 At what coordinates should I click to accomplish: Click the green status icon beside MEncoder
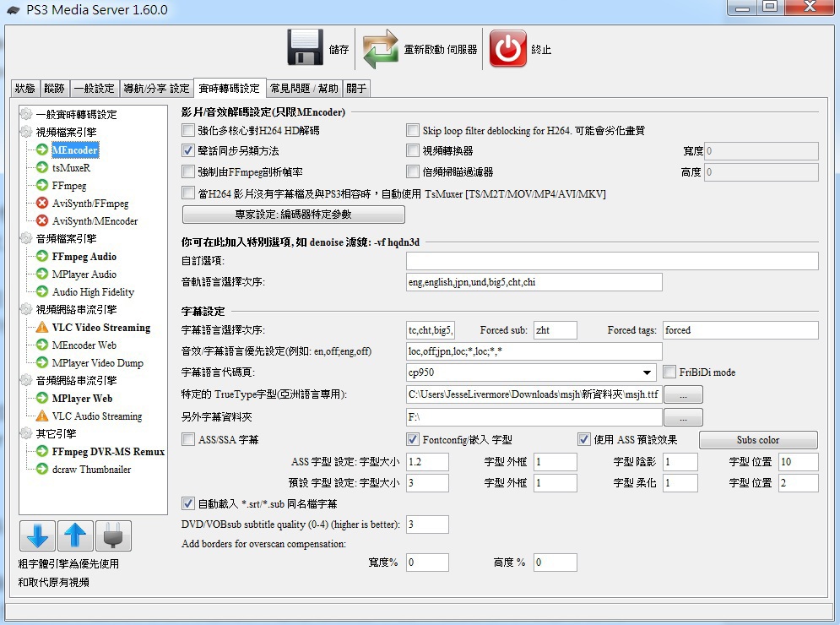[x=42, y=149]
